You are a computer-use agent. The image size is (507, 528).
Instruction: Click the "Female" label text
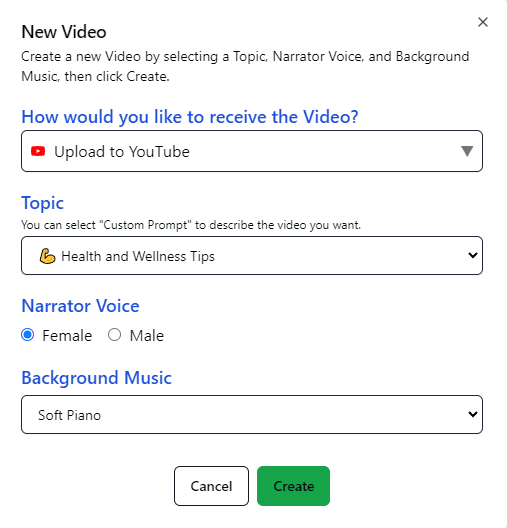tap(67, 336)
